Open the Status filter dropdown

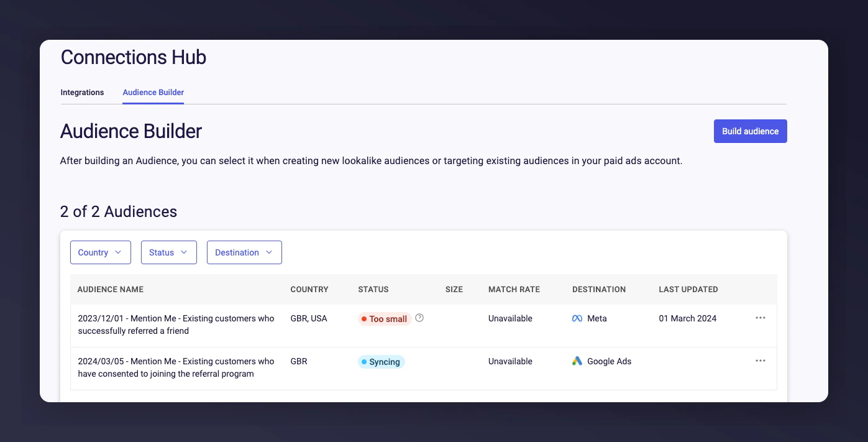tap(169, 252)
